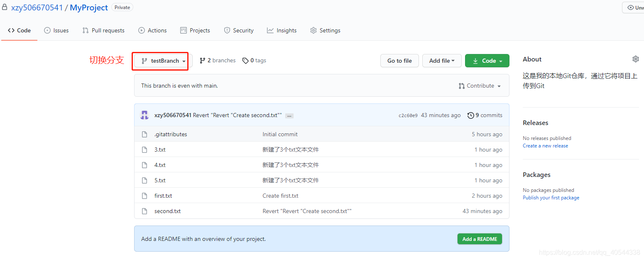644x260 pixels.
Task: Click '43 minutes ago' in second.txt row
Action: pyautogui.click(x=482, y=211)
